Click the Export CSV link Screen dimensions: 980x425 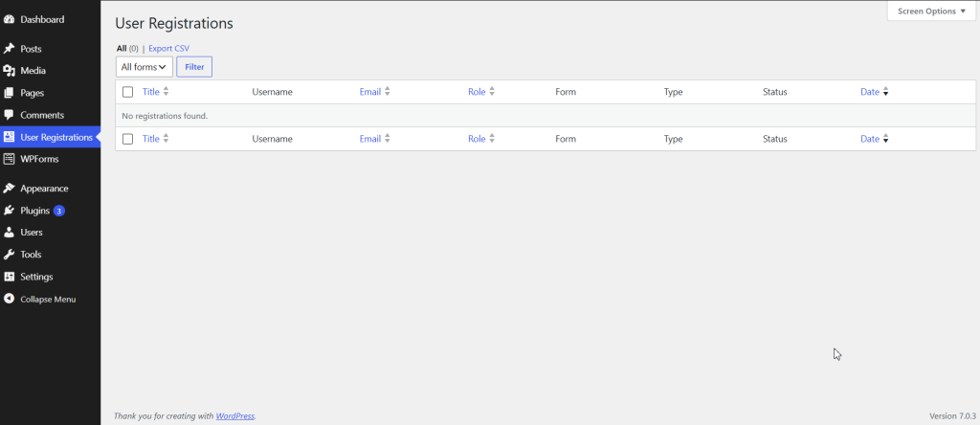(168, 48)
